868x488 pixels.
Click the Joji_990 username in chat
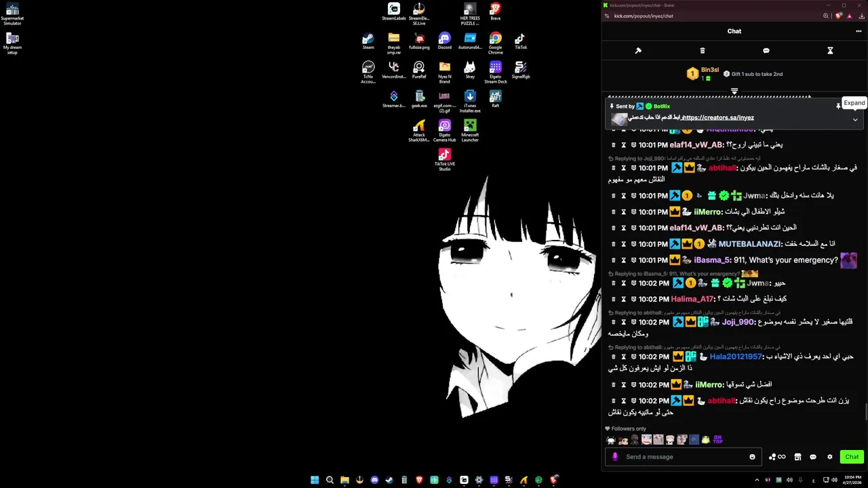(x=738, y=322)
